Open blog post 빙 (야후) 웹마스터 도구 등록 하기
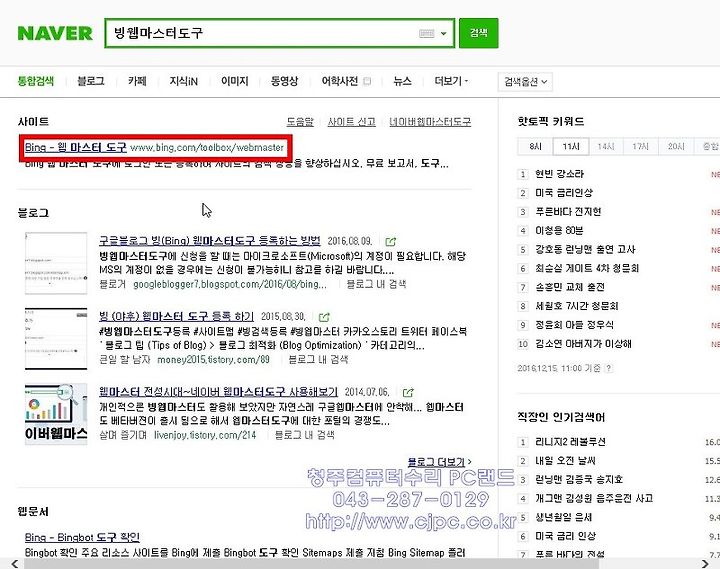The image size is (720, 569). pos(176,316)
